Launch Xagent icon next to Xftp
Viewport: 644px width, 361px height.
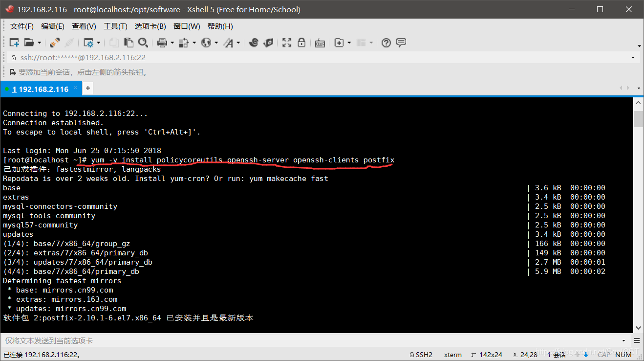coord(268,43)
